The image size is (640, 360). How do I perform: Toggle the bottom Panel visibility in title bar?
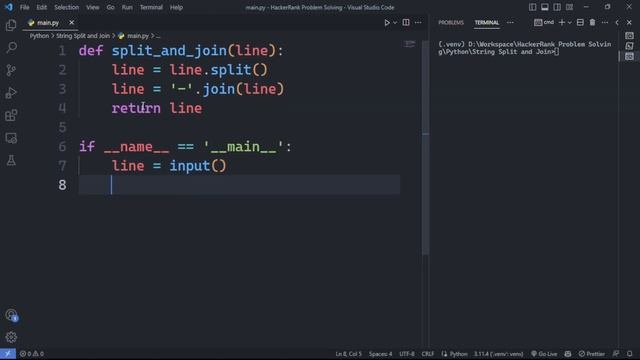[x=544, y=7]
